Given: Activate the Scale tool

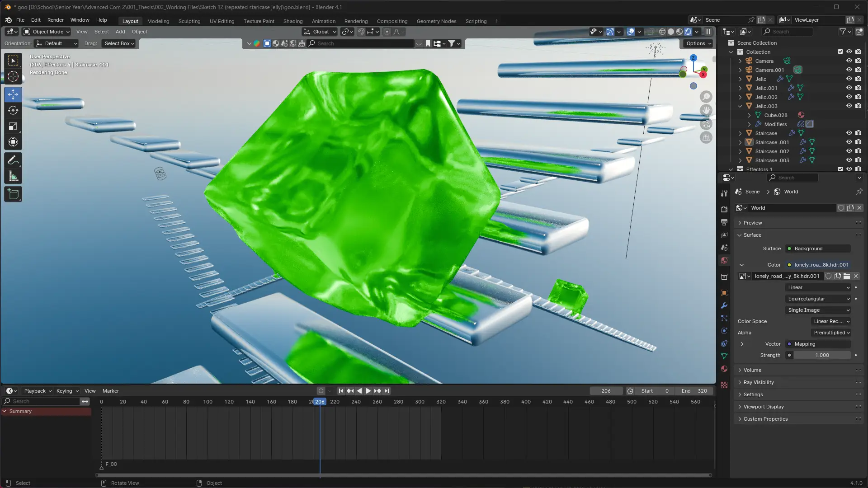Looking at the screenshot, I should point(13,127).
